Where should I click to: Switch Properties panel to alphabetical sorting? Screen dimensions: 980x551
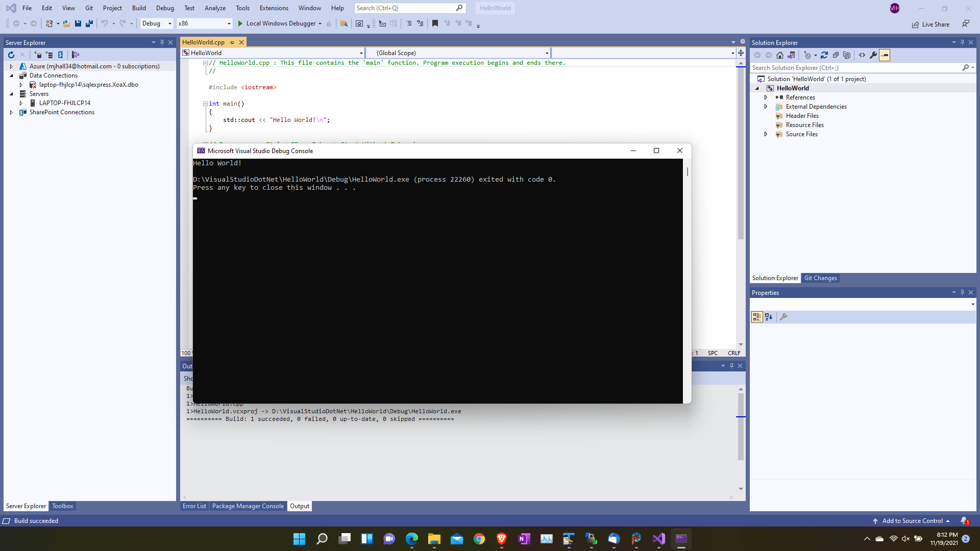tap(769, 317)
